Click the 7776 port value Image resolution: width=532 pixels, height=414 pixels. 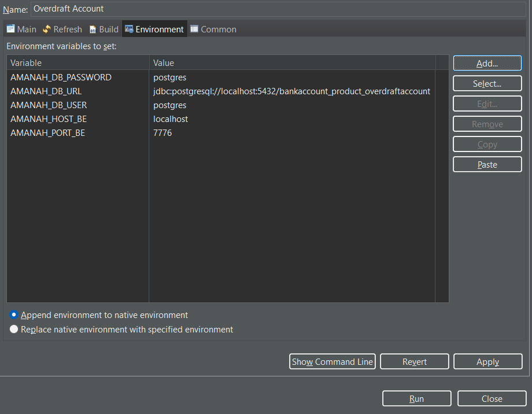tap(162, 132)
